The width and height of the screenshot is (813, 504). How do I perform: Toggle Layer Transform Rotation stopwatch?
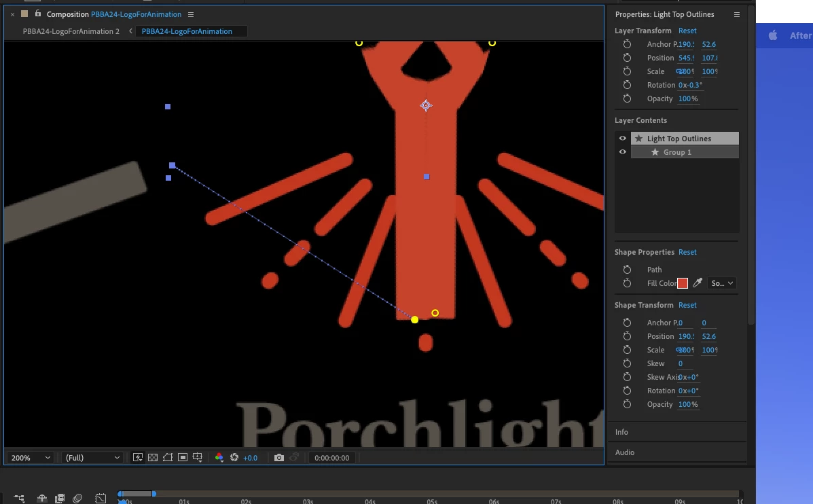point(627,84)
